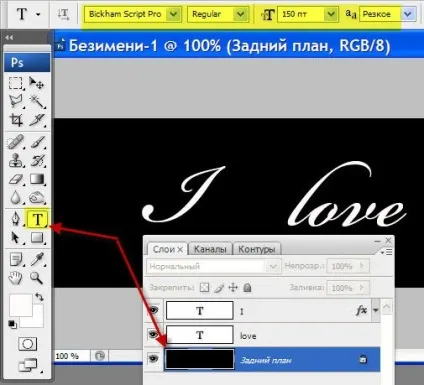Select the Crop tool
Screen dimensions: 424x385
pyautogui.click(x=16, y=120)
